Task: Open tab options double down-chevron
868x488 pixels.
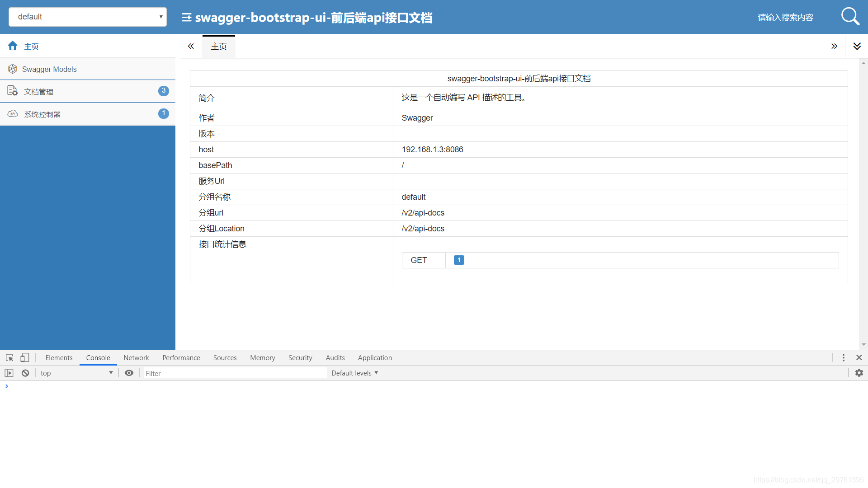Action: pyautogui.click(x=857, y=46)
